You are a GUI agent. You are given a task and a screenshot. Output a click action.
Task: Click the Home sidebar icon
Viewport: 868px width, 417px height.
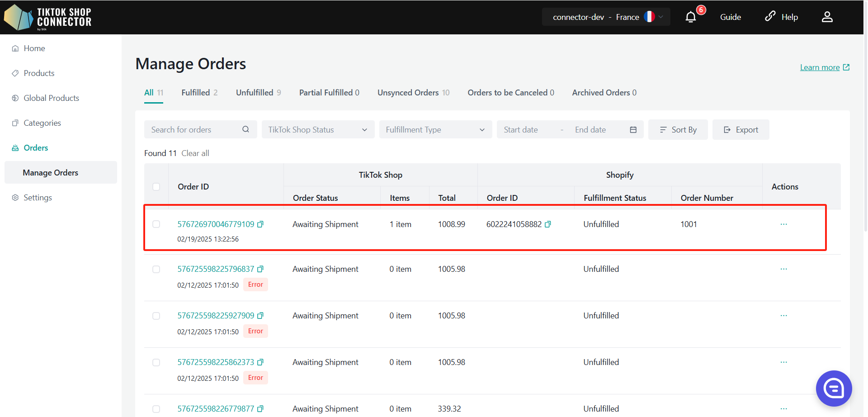click(15, 48)
